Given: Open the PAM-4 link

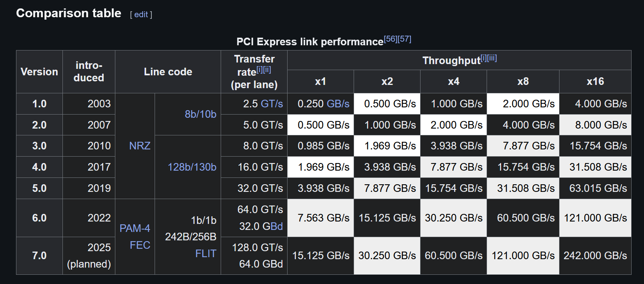Looking at the screenshot, I should tap(135, 228).
